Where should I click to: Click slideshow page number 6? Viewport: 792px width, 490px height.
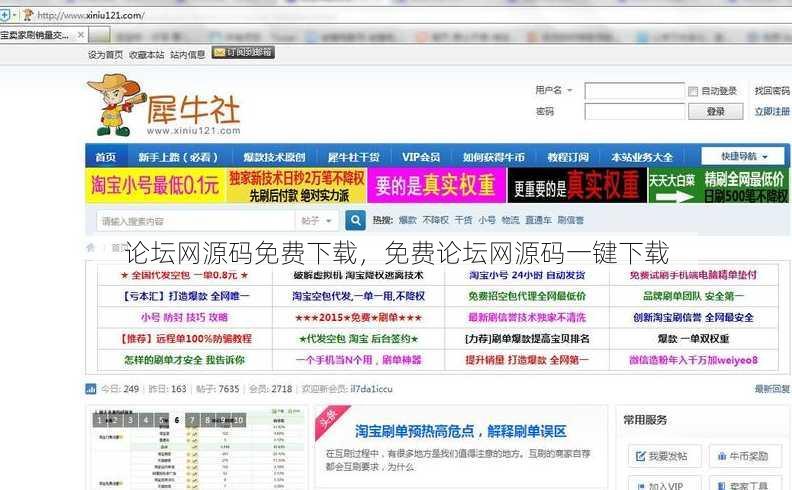click(177, 420)
